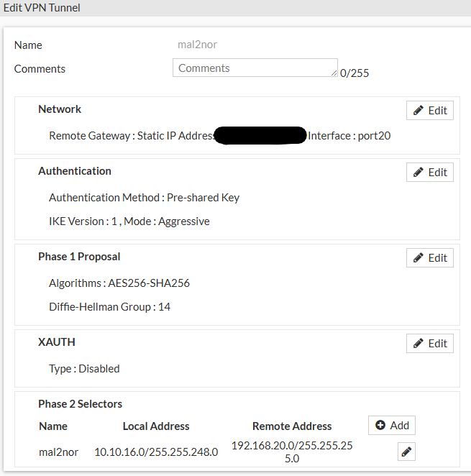The height and width of the screenshot is (476, 471).
Task: Click the Phase 1 Proposal heading
Action: (x=79, y=257)
